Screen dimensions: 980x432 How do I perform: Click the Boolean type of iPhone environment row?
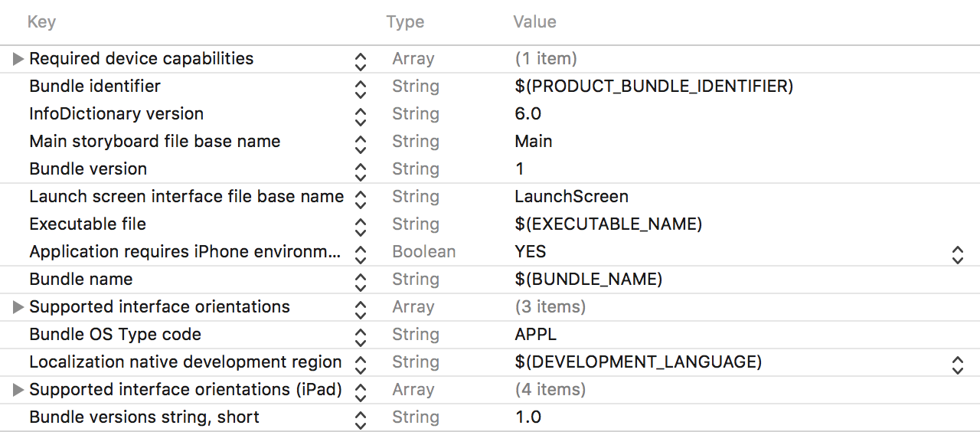click(423, 252)
